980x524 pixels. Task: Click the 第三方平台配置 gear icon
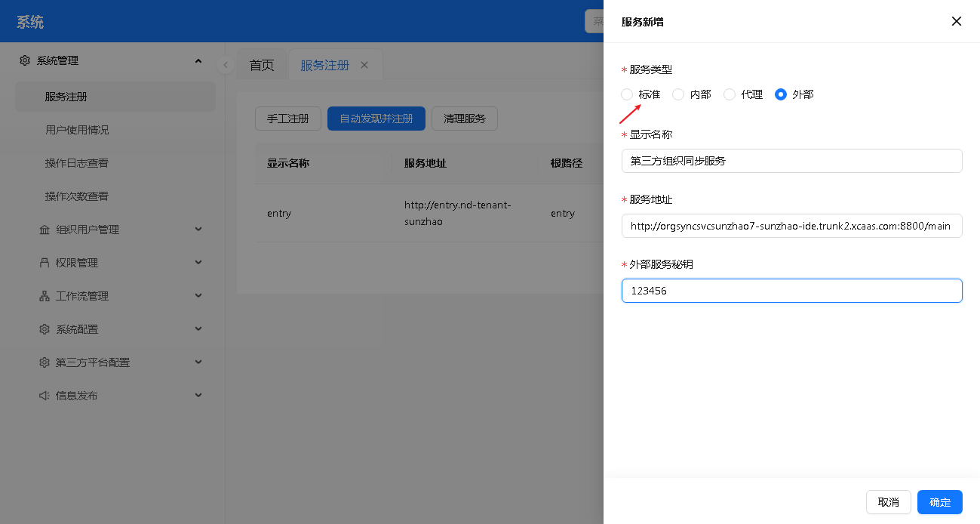pyautogui.click(x=45, y=362)
